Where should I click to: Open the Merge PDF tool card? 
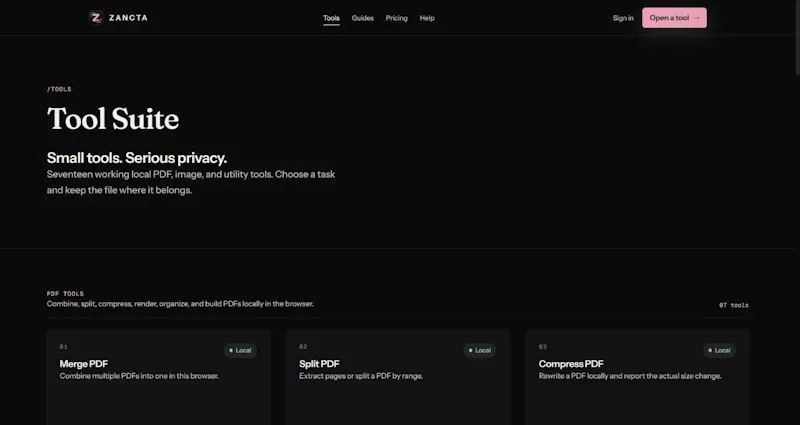[159, 378]
